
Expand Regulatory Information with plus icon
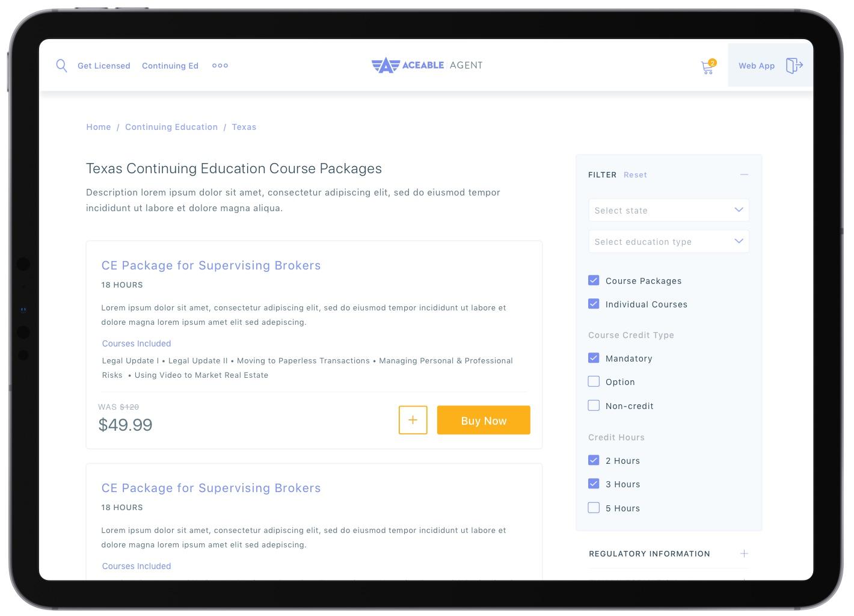click(744, 553)
